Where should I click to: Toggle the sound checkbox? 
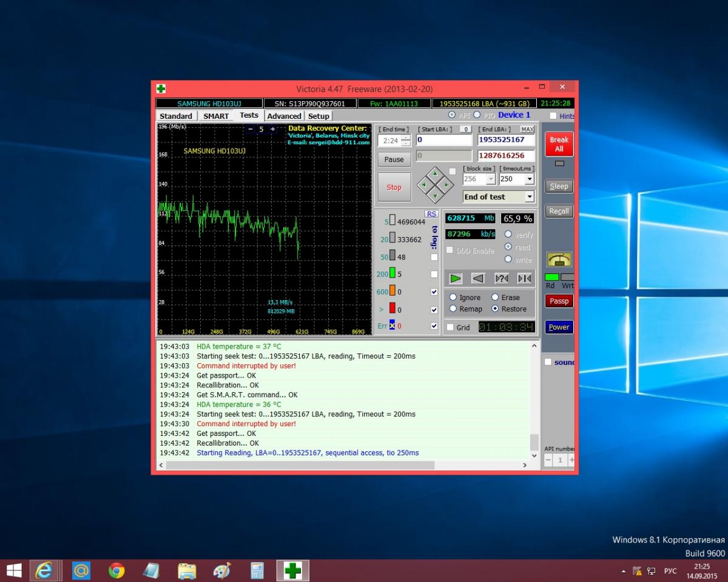[548, 362]
